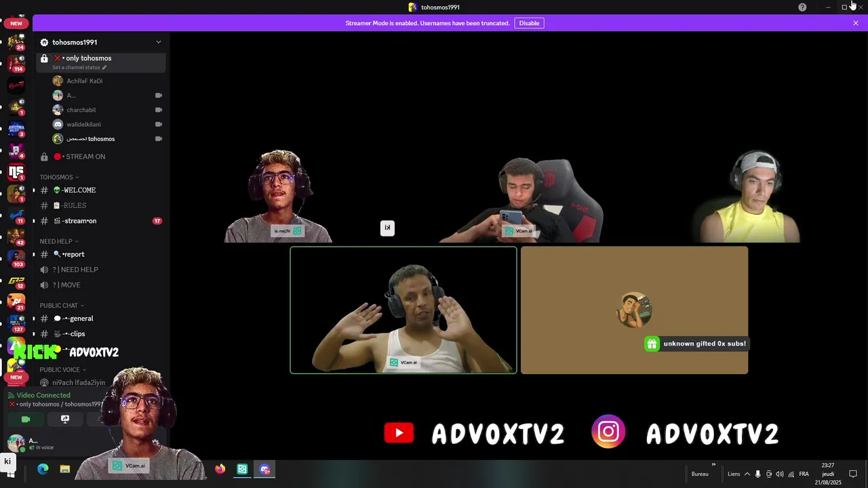Open Firefox from the taskbar
868x488 pixels.
click(x=220, y=469)
